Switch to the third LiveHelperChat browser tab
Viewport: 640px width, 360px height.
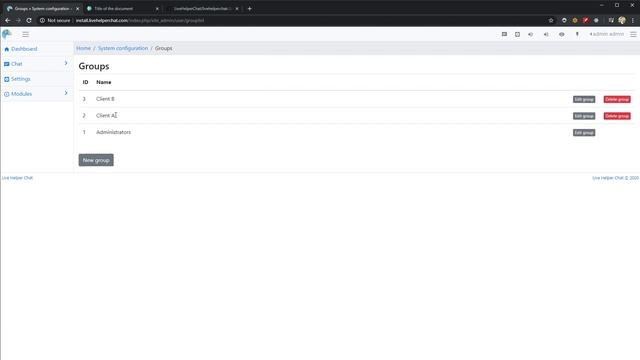(x=201, y=9)
